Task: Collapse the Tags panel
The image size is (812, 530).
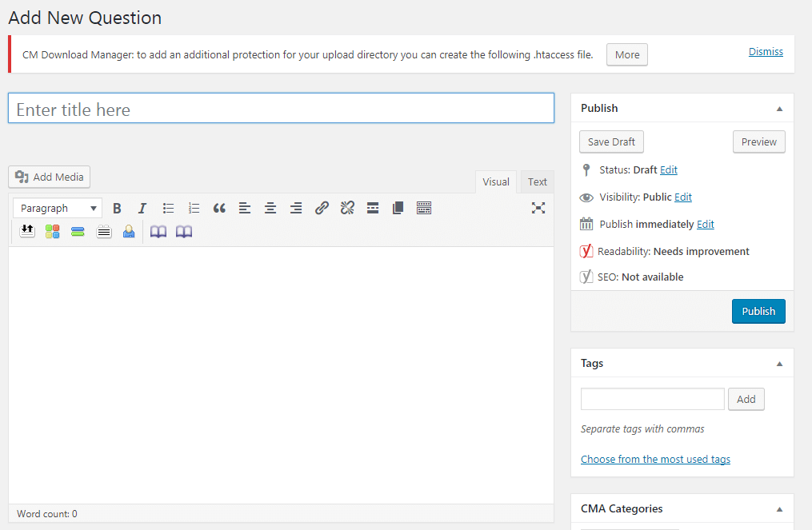Action: tap(779, 364)
